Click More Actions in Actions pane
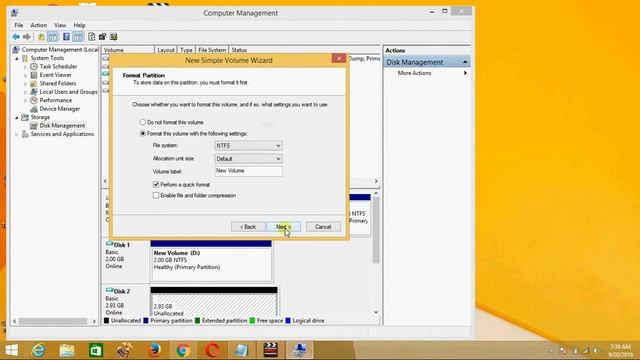This screenshot has height=360, width=640. [x=414, y=73]
